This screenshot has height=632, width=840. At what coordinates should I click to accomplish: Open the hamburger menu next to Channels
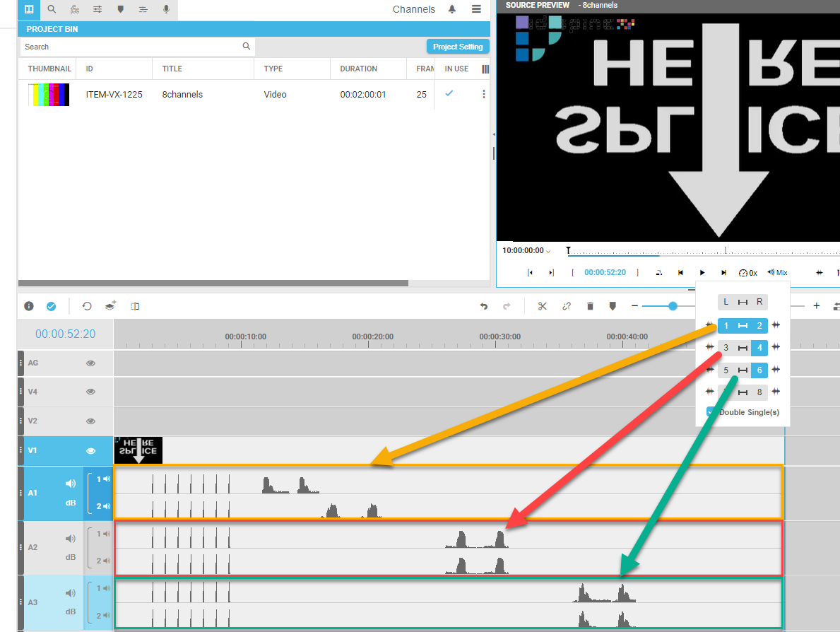[x=476, y=9]
